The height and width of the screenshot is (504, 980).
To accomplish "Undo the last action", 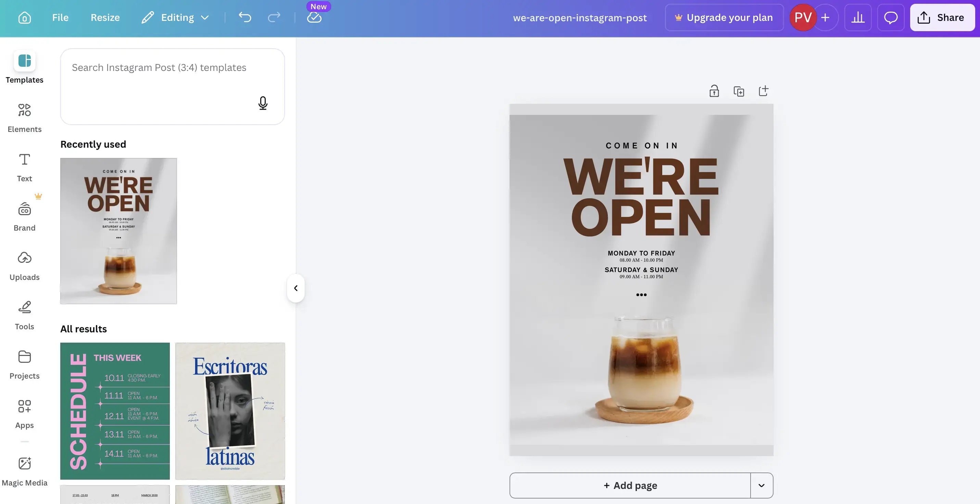I will (245, 17).
